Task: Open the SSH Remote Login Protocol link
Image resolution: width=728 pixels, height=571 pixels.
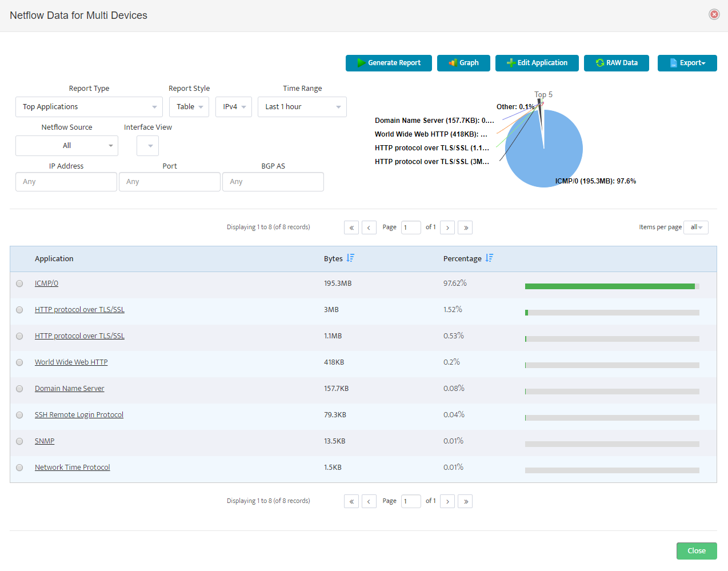Action: click(x=79, y=415)
